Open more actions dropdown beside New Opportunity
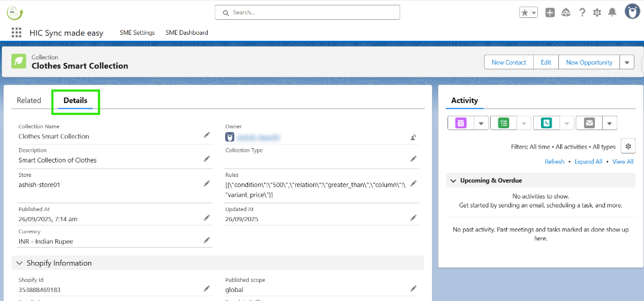 pos(627,62)
